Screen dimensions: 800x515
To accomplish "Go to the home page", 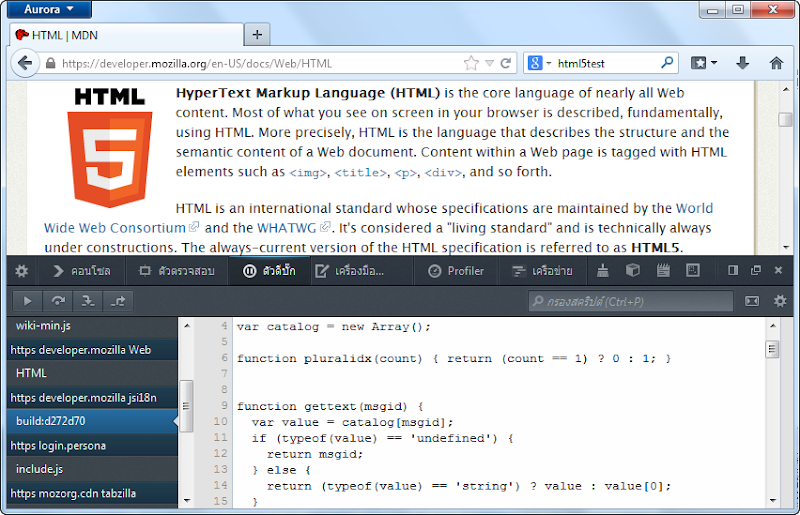I will tap(776, 63).
